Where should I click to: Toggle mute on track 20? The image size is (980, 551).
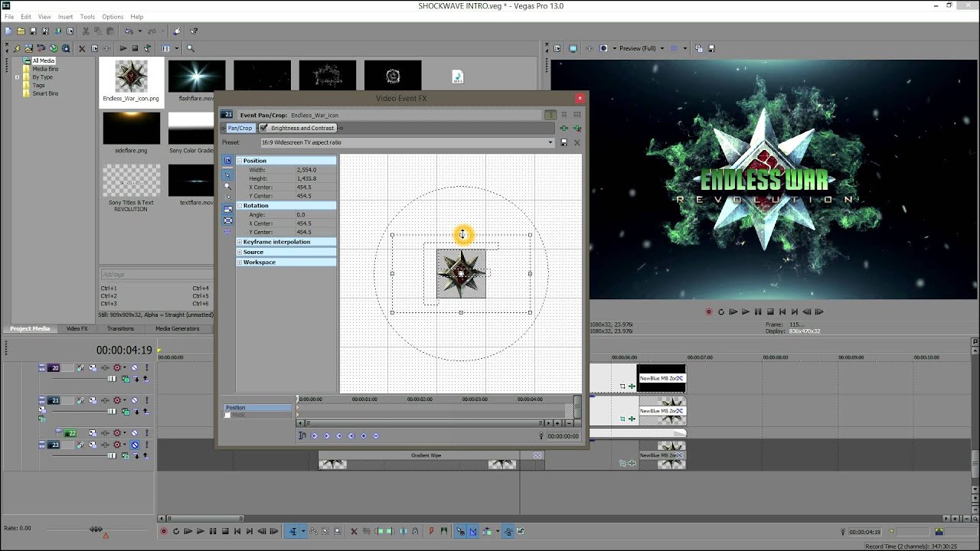coord(134,367)
